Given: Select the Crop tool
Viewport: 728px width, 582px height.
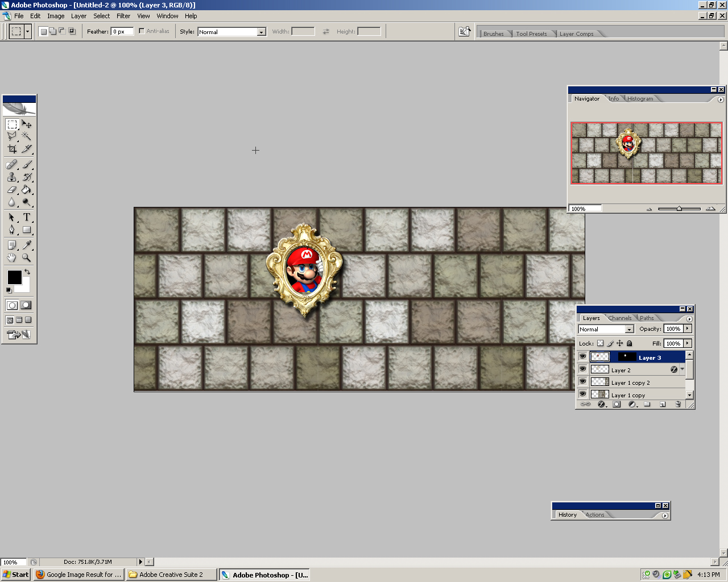Looking at the screenshot, I should tap(12, 149).
